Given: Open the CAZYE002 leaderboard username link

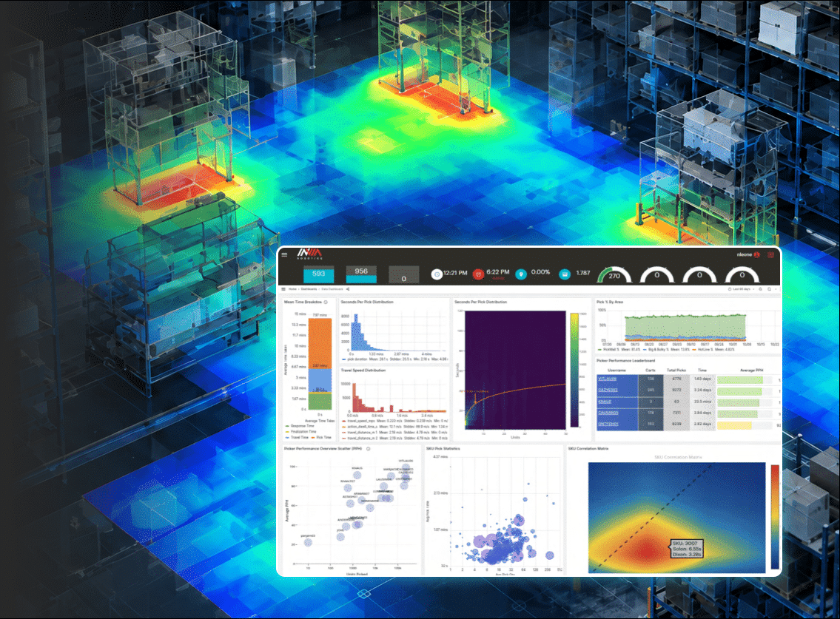Looking at the screenshot, I should point(608,390).
